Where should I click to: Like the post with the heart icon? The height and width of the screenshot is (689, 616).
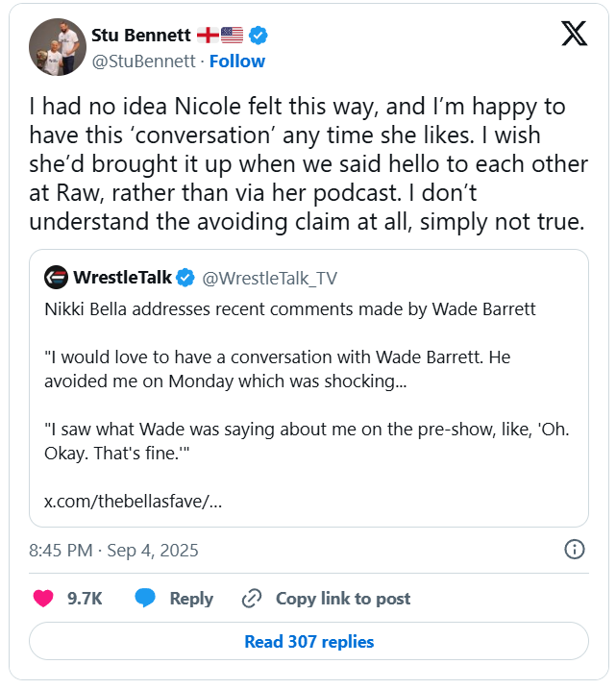(x=43, y=598)
